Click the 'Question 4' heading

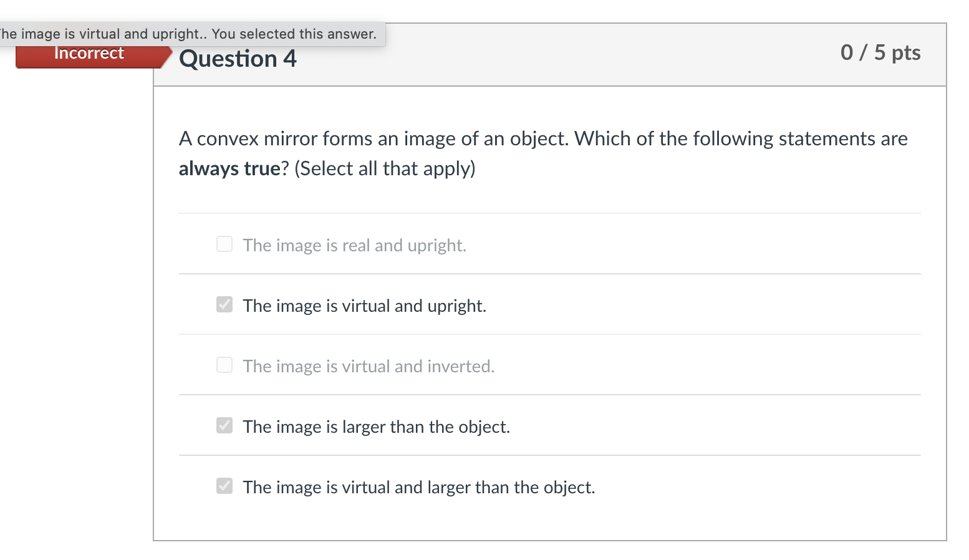[238, 59]
